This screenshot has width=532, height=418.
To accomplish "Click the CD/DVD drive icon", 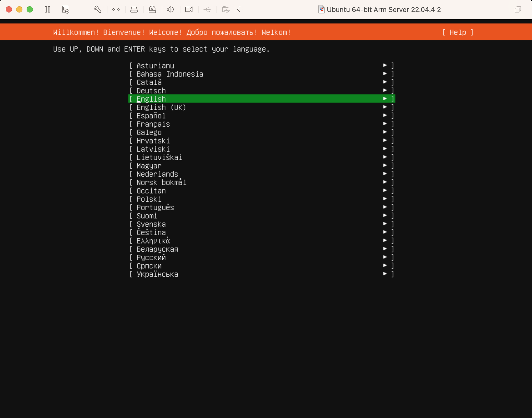I will [152, 10].
